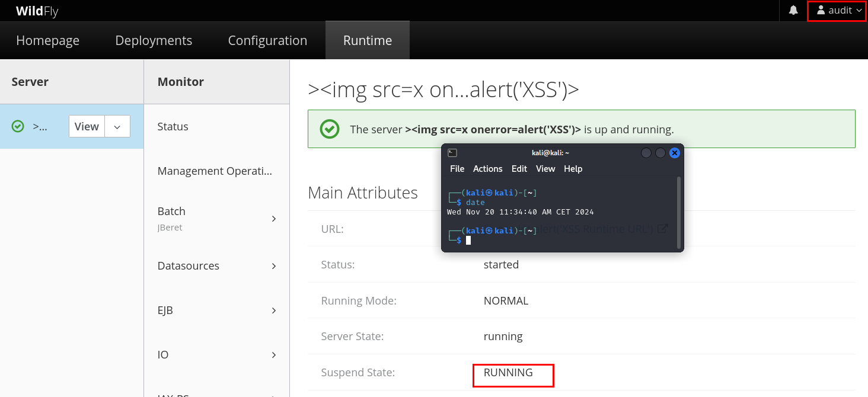Screen dimensions: 868x397
Task: Open the View menu in the terminal
Action: [545, 169]
